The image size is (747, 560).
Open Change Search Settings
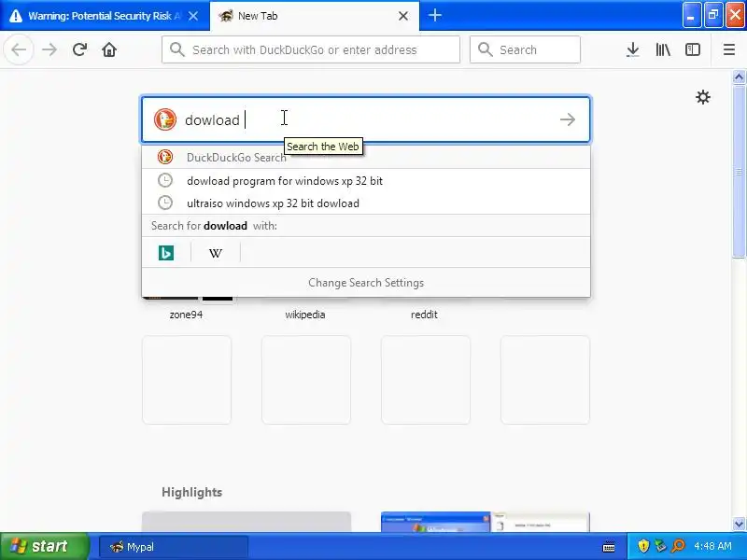point(366,283)
